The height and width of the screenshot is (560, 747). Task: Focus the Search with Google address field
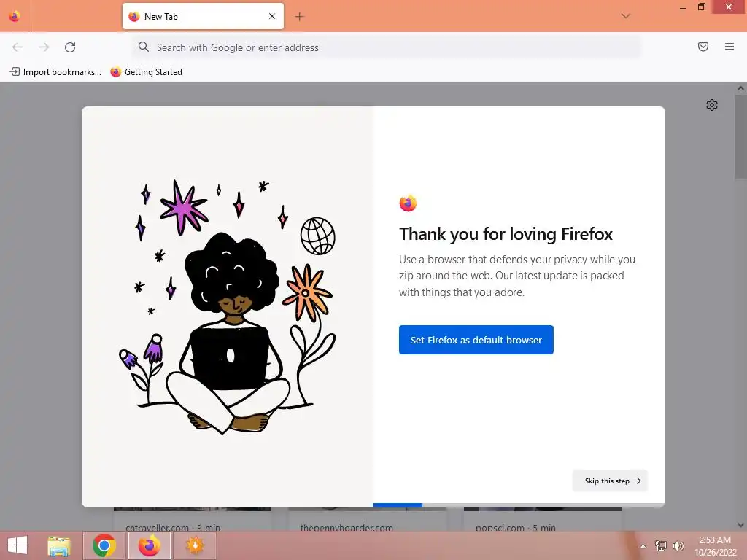(386, 47)
